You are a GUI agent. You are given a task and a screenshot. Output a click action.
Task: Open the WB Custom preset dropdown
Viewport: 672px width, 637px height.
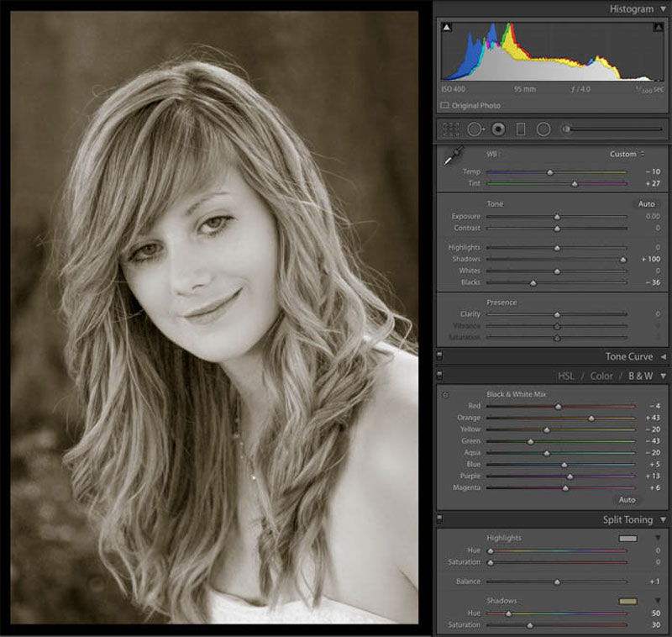pos(627,154)
